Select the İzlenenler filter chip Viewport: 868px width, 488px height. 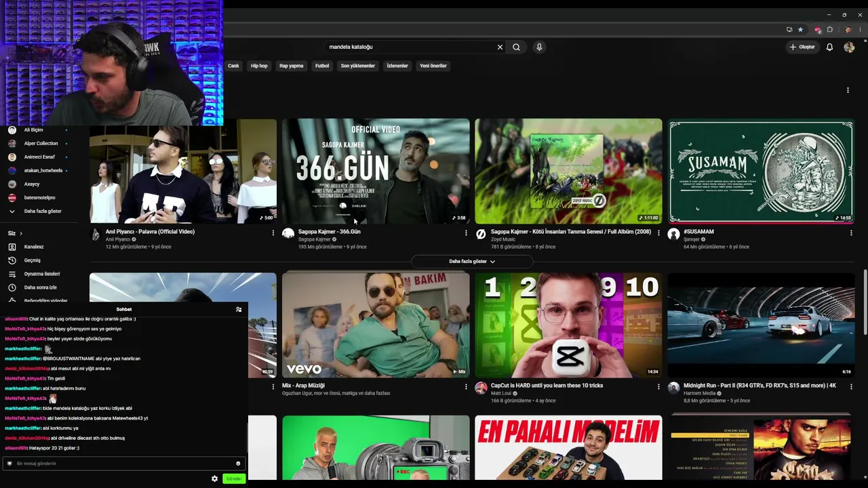[397, 66]
